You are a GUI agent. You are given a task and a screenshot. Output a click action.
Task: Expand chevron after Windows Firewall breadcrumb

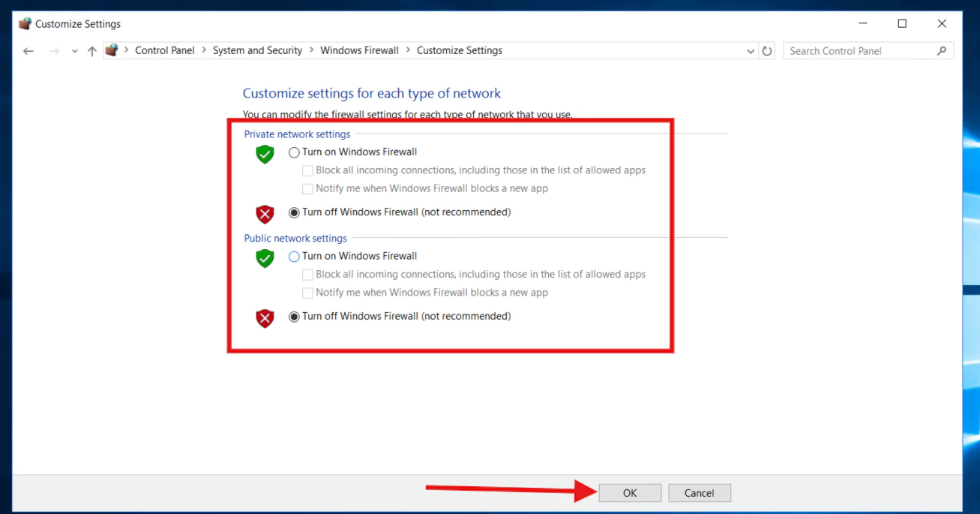tap(408, 50)
